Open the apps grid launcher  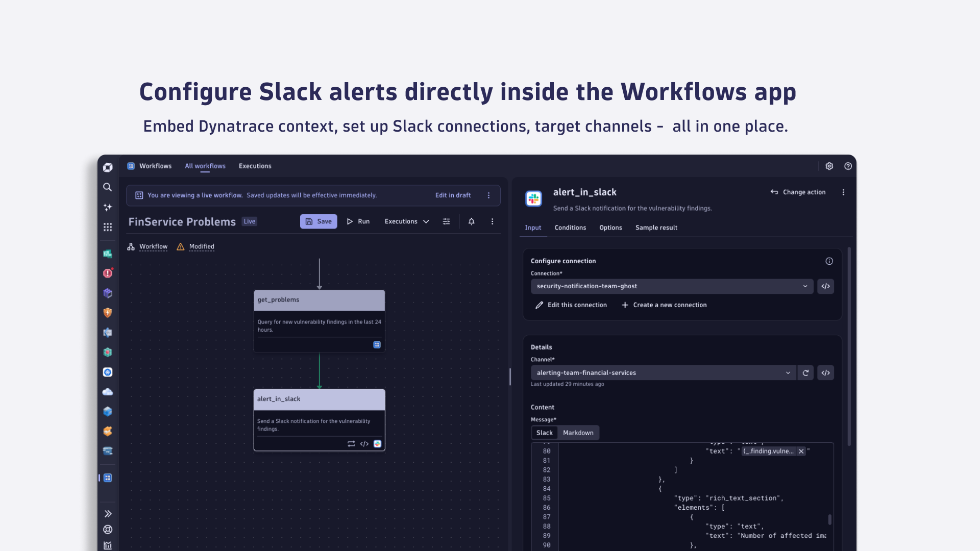pyautogui.click(x=108, y=227)
